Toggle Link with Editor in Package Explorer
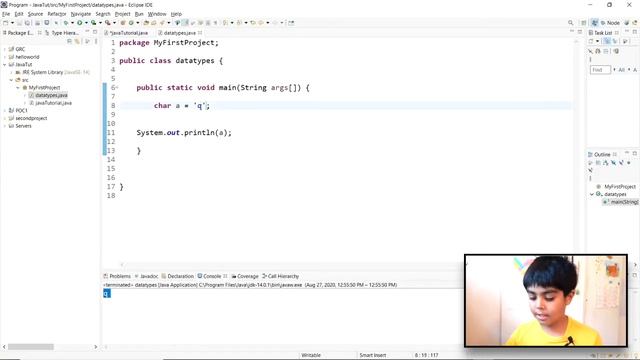 pyautogui.click(x=77, y=41)
